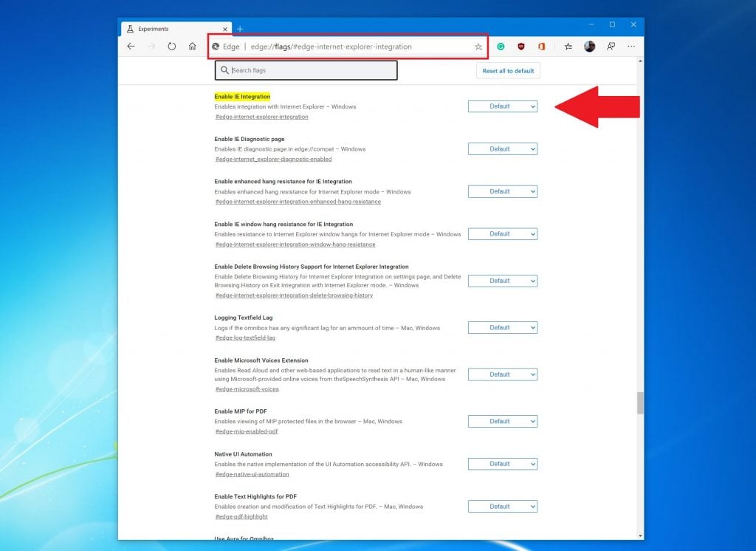Open Delete Browsing History Support dropdown

click(502, 281)
